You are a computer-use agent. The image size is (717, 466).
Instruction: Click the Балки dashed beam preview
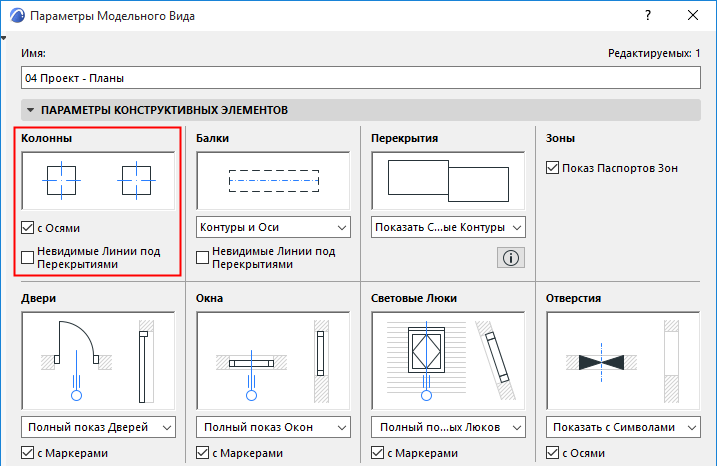[x=273, y=180]
